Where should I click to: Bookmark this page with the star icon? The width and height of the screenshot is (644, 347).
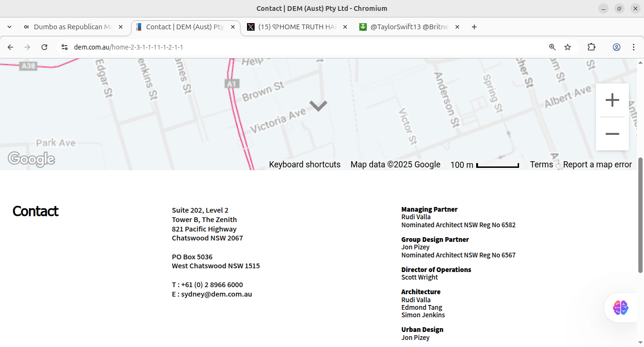tap(568, 47)
